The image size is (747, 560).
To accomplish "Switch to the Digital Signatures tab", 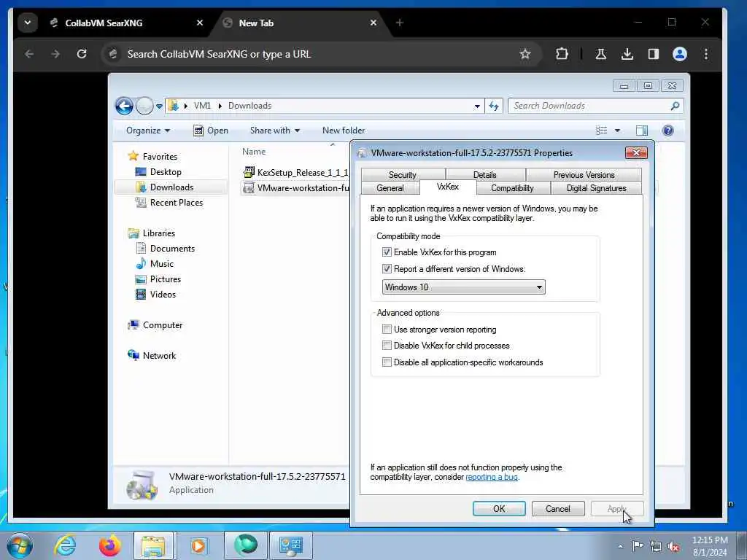I will pyautogui.click(x=597, y=188).
